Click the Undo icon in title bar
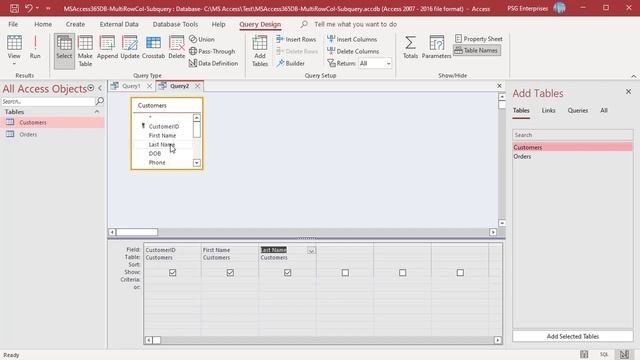The width and height of the screenshot is (640, 360). pyautogui.click(x=29, y=8)
